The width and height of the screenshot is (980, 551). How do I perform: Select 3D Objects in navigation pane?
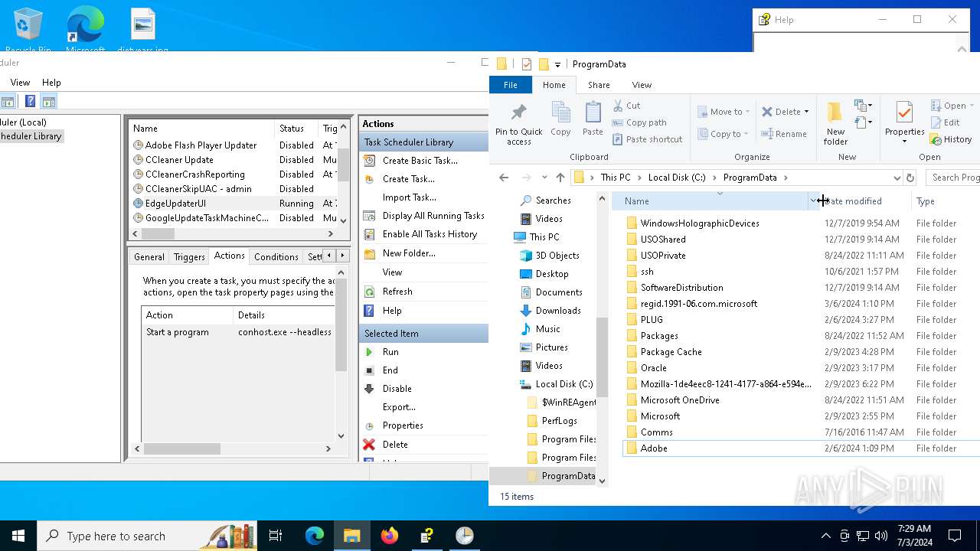tap(557, 256)
